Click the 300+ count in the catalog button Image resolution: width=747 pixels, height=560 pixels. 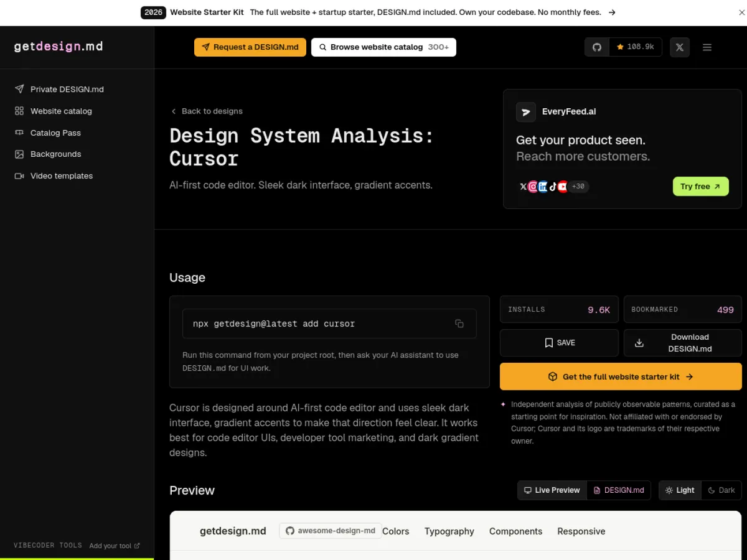click(438, 47)
